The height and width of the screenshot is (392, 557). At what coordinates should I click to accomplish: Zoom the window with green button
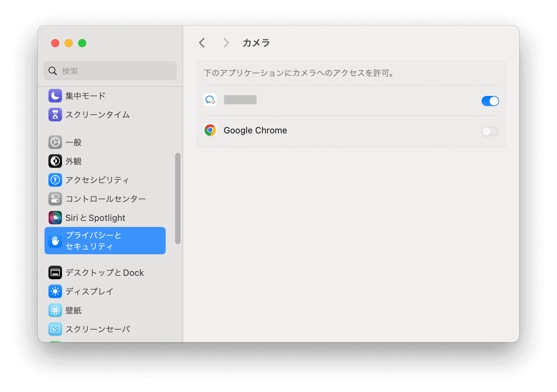(82, 43)
